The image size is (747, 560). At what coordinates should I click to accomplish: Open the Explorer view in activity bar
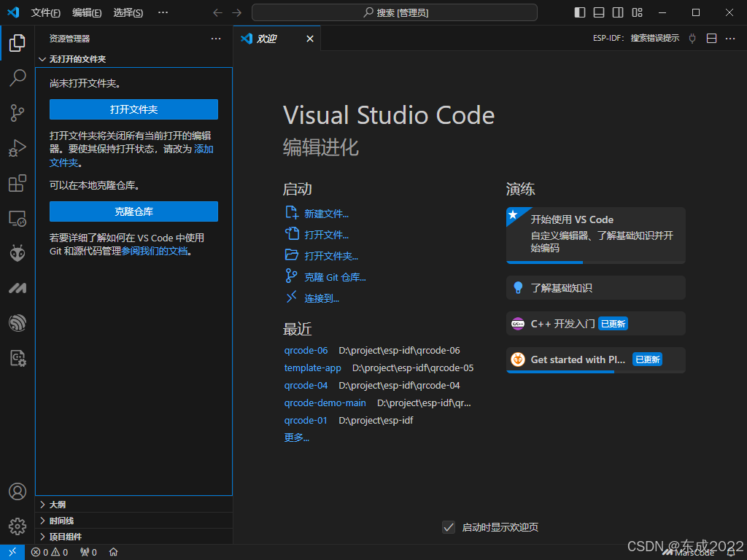(x=18, y=43)
